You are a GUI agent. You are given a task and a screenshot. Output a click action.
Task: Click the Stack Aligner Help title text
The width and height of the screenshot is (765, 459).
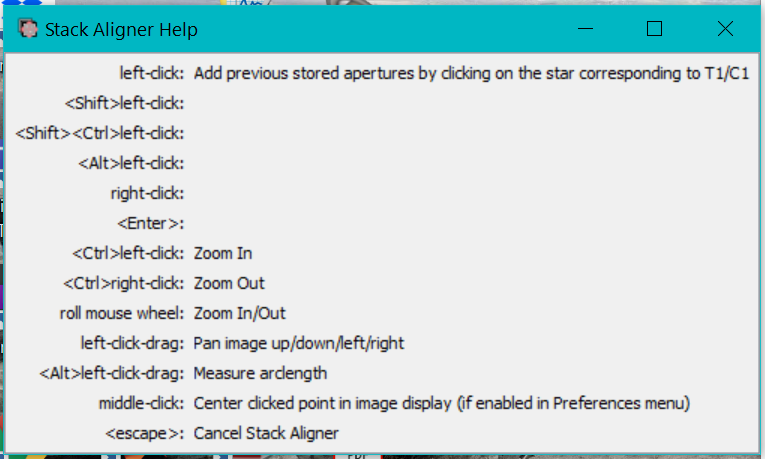(121, 30)
